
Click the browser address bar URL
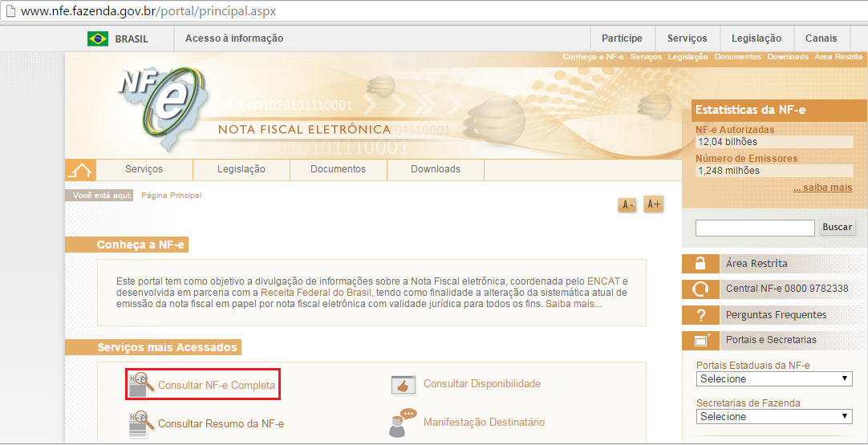[x=148, y=11]
